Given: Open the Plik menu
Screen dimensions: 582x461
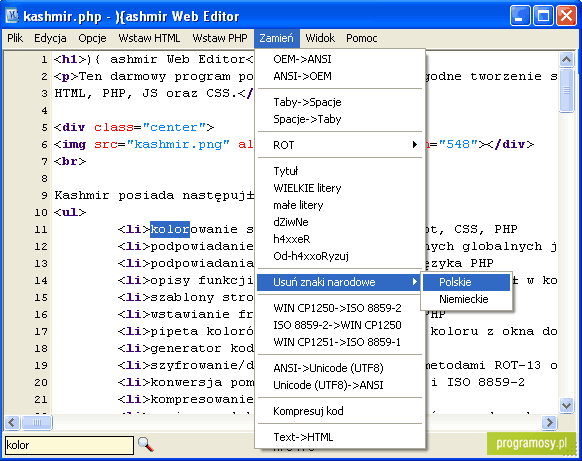Looking at the screenshot, I should (15, 38).
